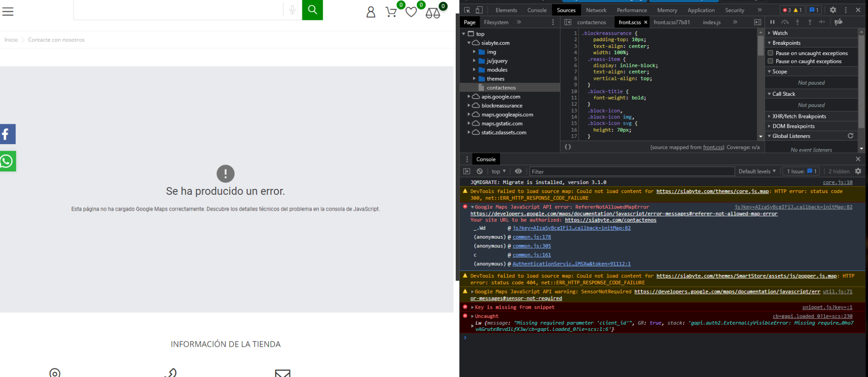Enable Pause on caught exceptions
The image size is (868, 377).
(770, 61)
